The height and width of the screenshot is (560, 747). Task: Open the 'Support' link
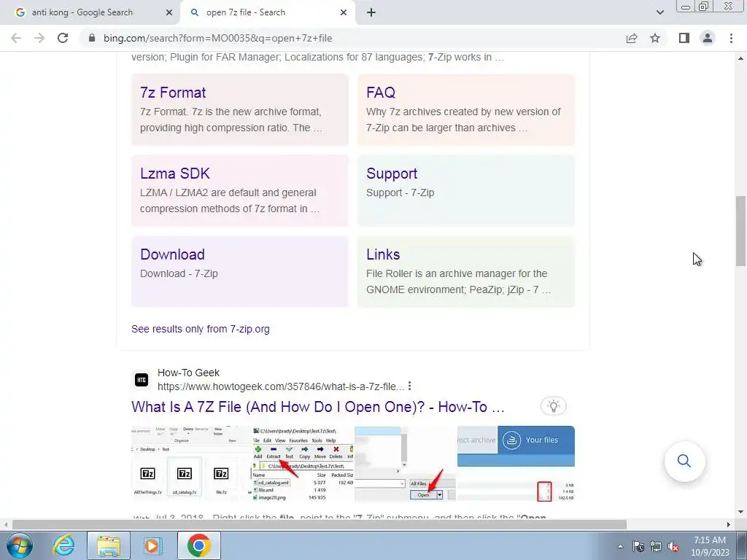(x=392, y=174)
